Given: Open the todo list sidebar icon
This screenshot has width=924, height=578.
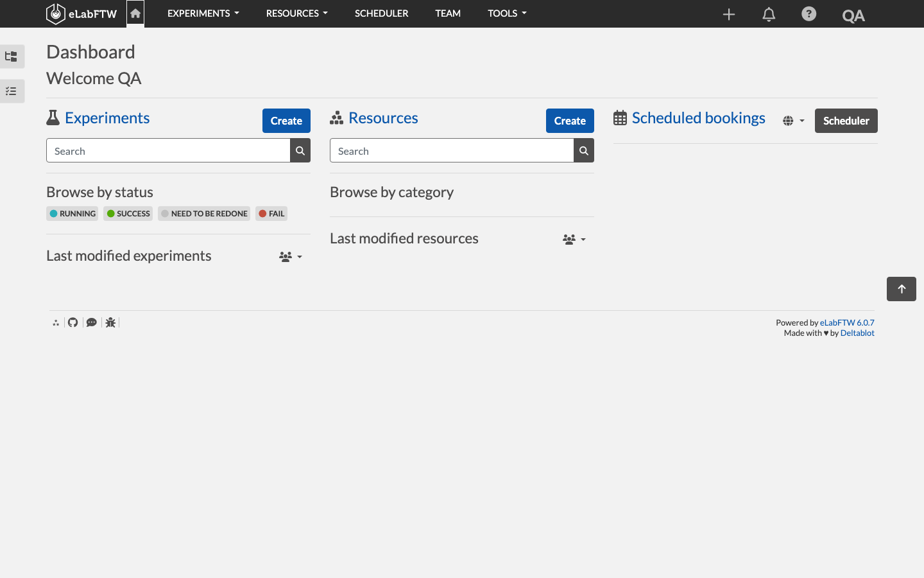Looking at the screenshot, I should coord(12,91).
